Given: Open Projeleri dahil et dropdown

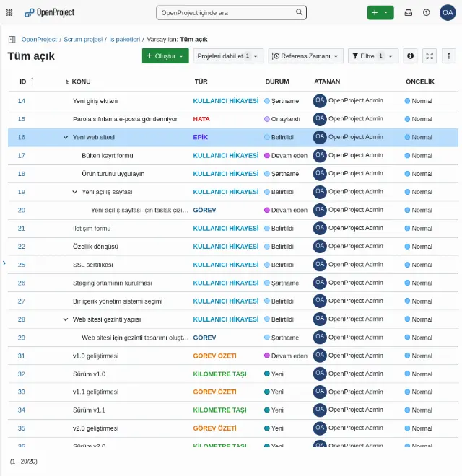Looking at the screenshot, I should pos(228,56).
